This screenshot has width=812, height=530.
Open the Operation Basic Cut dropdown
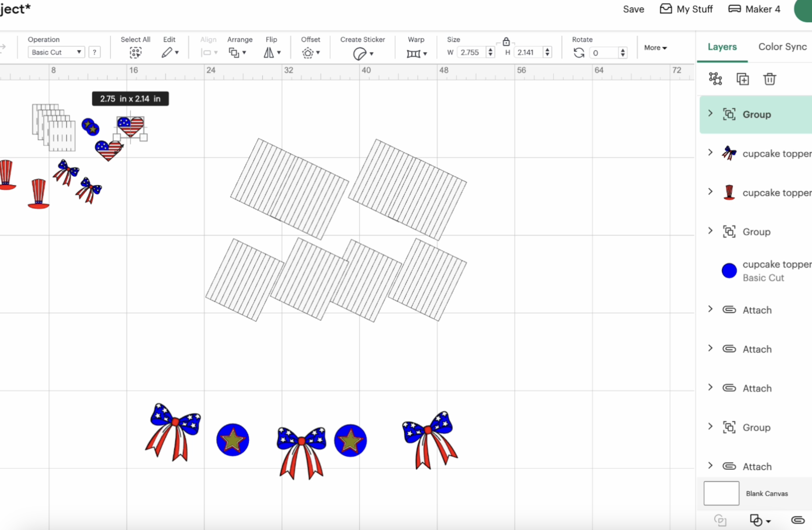[56, 52]
